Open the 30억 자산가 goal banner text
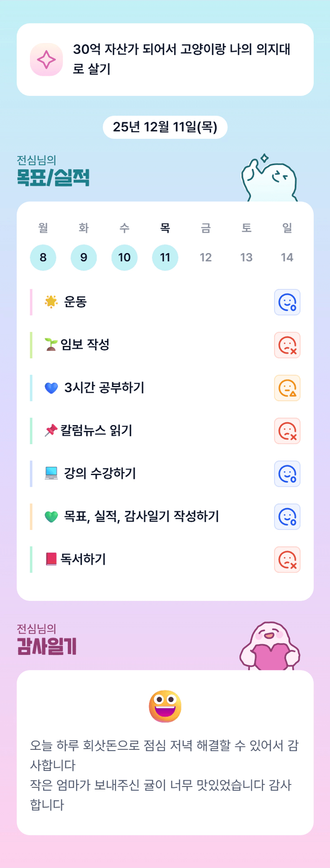 [182, 59]
